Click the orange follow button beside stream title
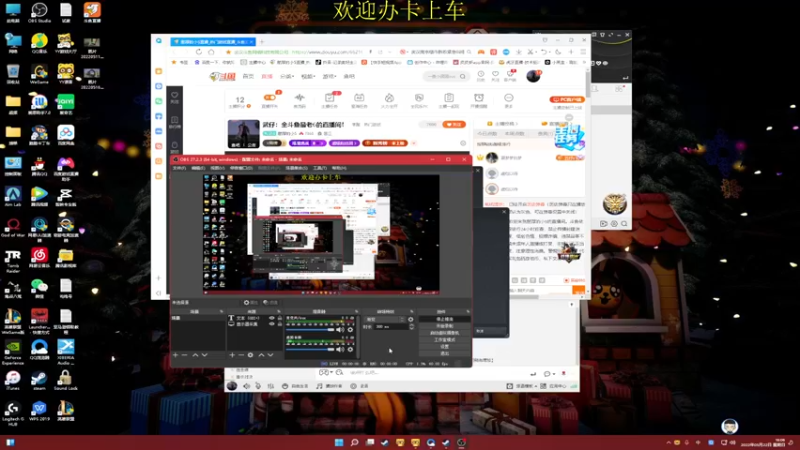800x450 pixels. click(x=454, y=124)
